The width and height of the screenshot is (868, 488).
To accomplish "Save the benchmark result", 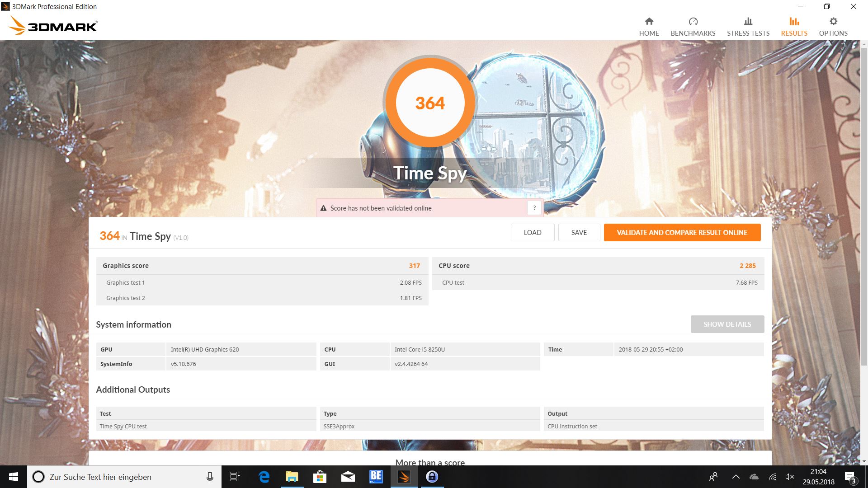I will [x=579, y=232].
